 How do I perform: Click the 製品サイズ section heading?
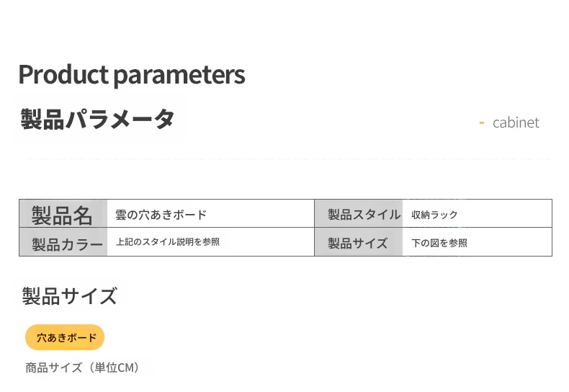pyautogui.click(x=70, y=296)
